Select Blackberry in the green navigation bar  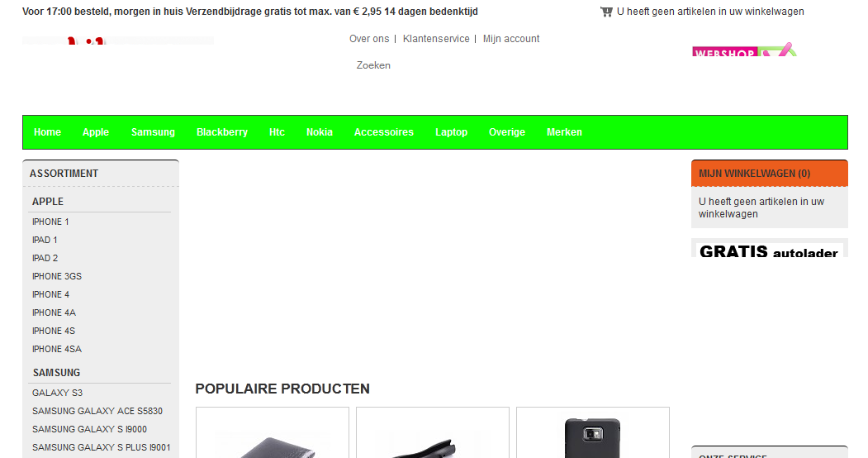pos(222,132)
